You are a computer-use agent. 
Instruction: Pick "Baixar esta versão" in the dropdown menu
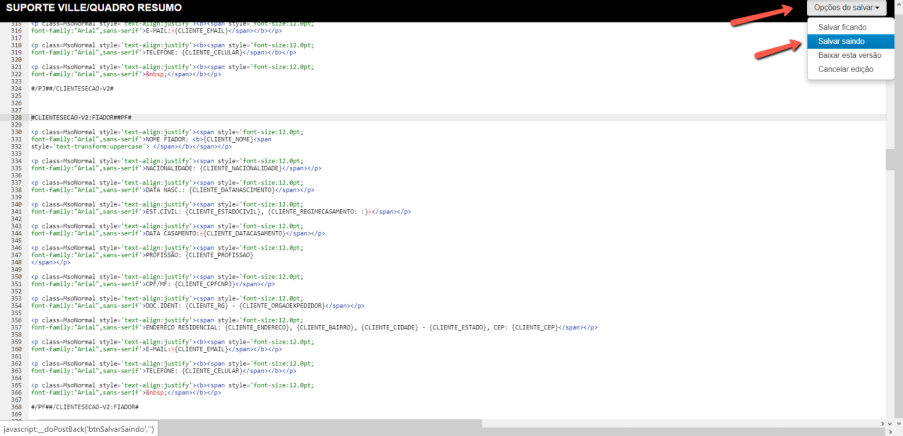(851, 55)
